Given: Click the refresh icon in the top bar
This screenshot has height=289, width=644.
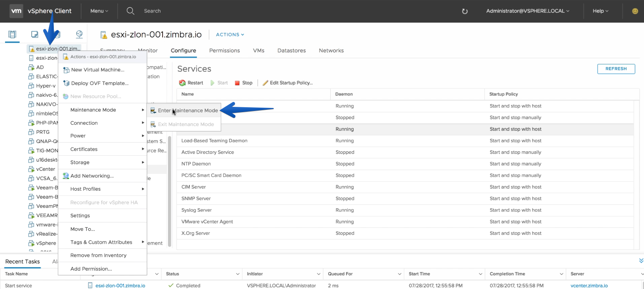Looking at the screenshot, I should [x=465, y=11].
